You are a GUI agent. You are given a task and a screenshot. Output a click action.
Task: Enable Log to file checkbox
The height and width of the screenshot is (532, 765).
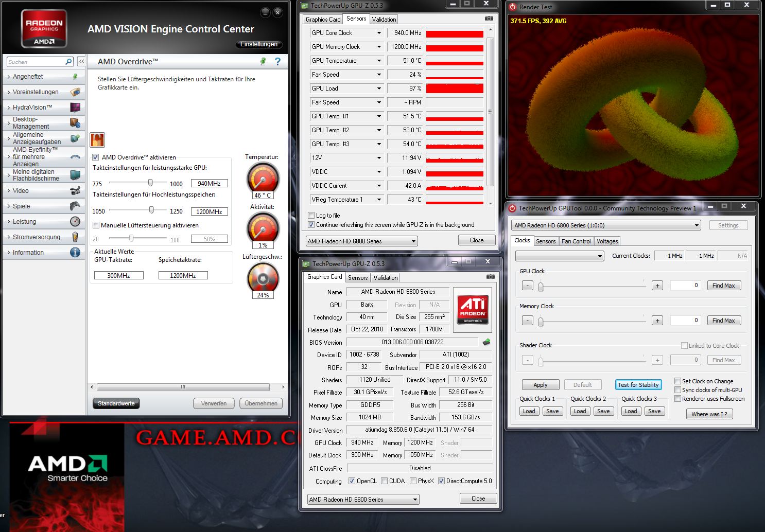(311, 216)
